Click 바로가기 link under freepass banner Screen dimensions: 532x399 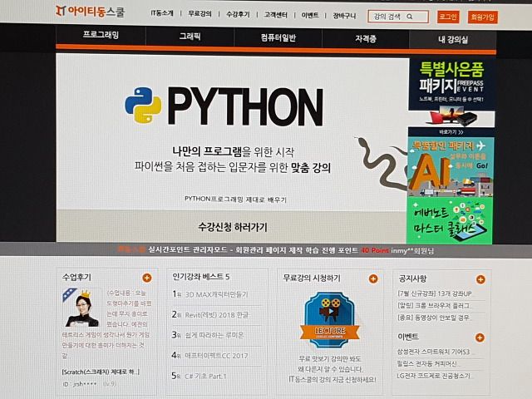pos(451,132)
